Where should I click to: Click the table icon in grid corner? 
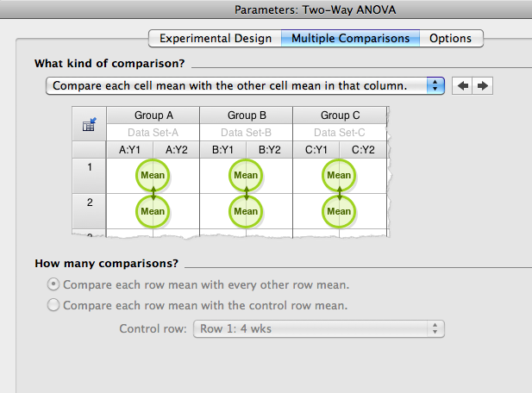(x=88, y=125)
